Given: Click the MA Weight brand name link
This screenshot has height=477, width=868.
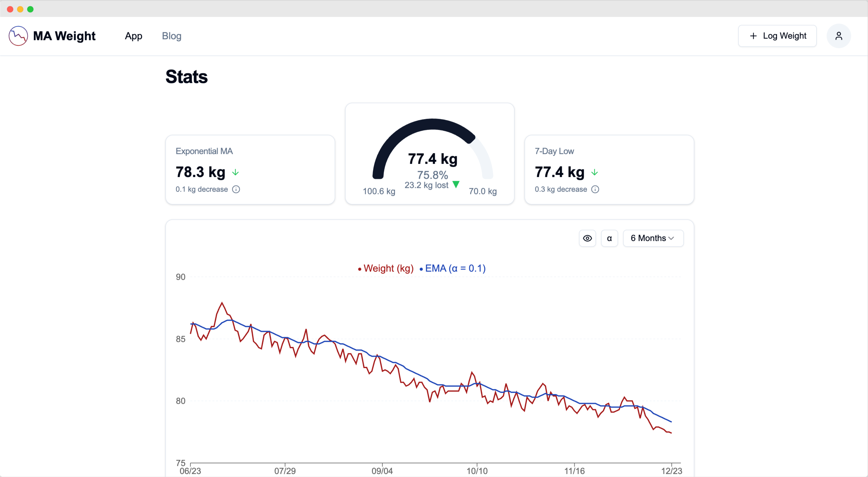Looking at the screenshot, I should click(x=64, y=36).
